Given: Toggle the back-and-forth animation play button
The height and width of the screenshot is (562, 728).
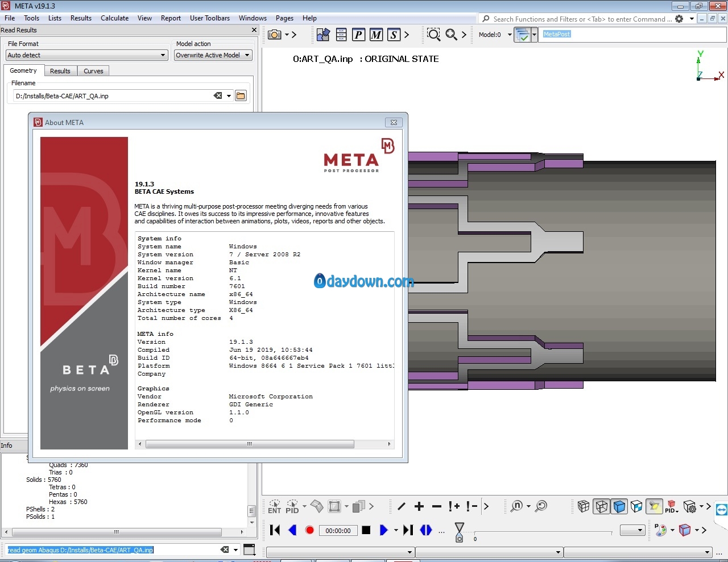Looking at the screenshot, I should [426, 530].
